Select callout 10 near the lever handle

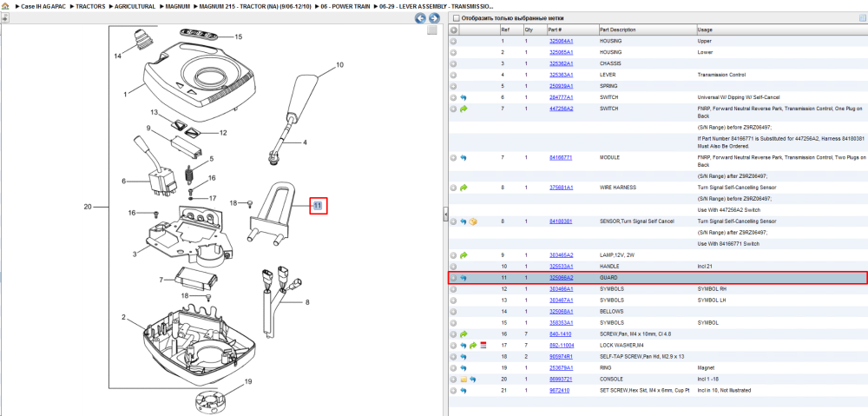tap(340, 65)
